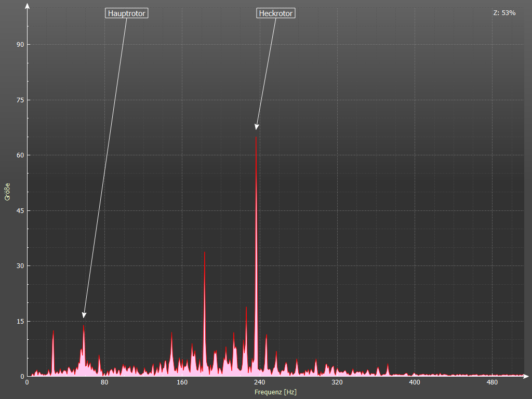The image size is (532, 399).
Task: Click the Z: 53% zoom indicator
Action: click(504, 13)
